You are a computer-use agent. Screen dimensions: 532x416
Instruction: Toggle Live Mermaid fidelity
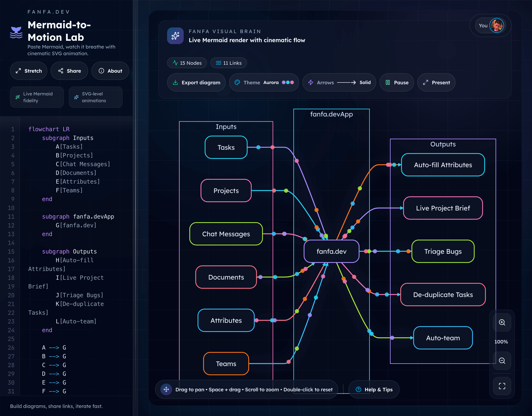pyautogui.click(x=37, y=97)
